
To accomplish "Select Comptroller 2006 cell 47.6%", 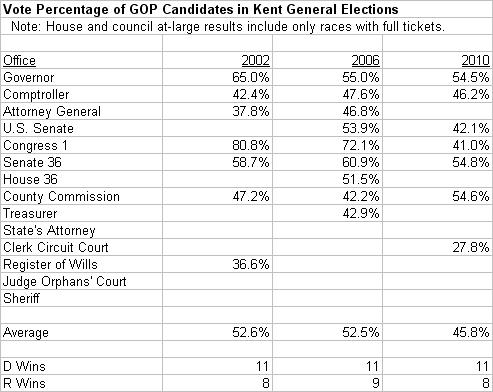I will point(361,94).
